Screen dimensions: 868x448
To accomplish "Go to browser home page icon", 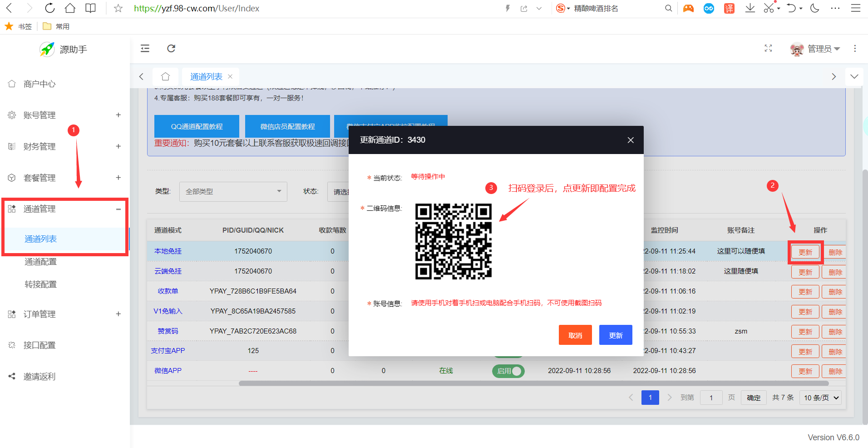I will click(x=70, y=8).
